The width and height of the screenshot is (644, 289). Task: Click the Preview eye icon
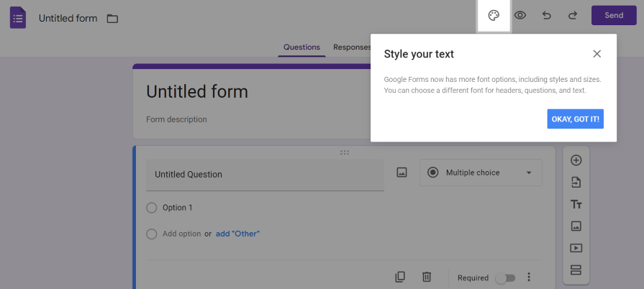click(520, 16)
